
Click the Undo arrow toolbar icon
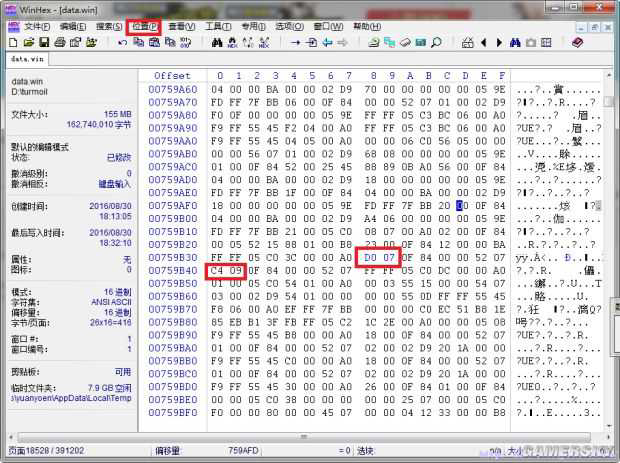[x=122, y=43]
